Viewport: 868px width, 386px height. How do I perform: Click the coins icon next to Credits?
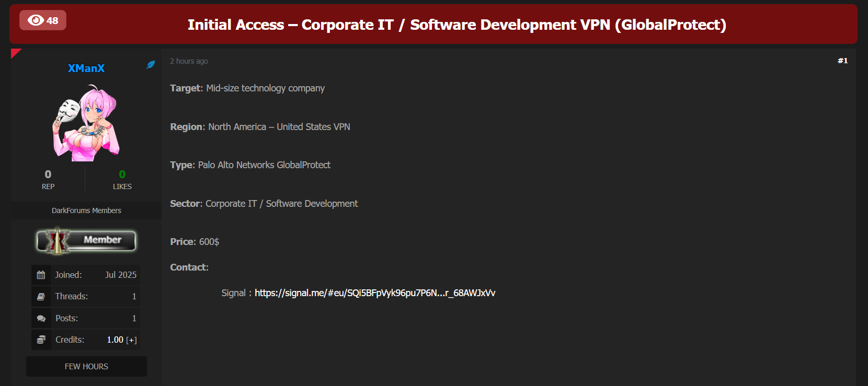pos(41,340)
